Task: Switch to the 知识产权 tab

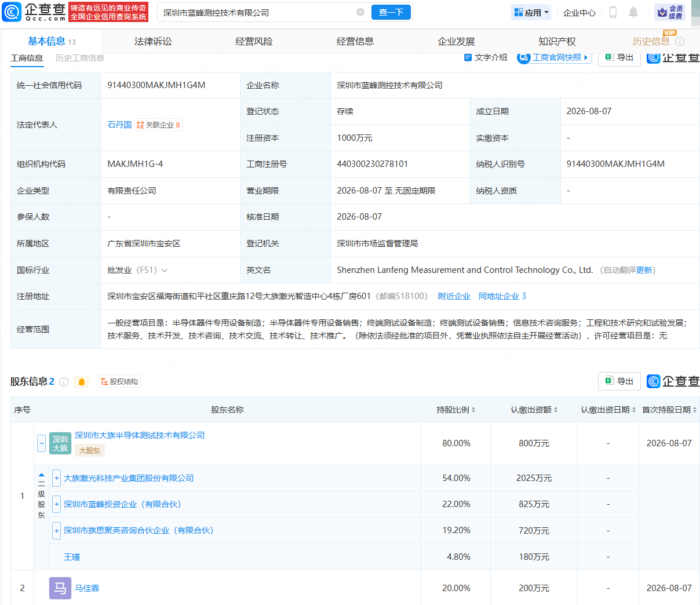Action: (x=557, y=41)
